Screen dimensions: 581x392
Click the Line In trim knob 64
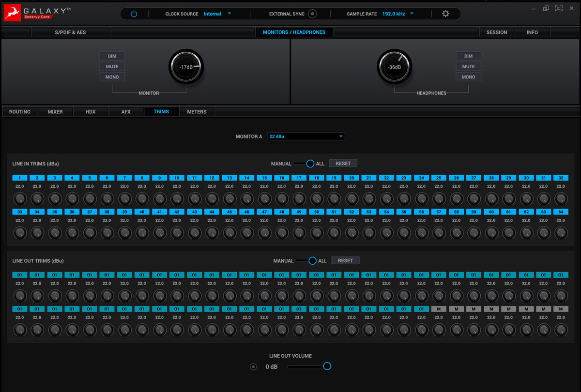pos(561,233)
